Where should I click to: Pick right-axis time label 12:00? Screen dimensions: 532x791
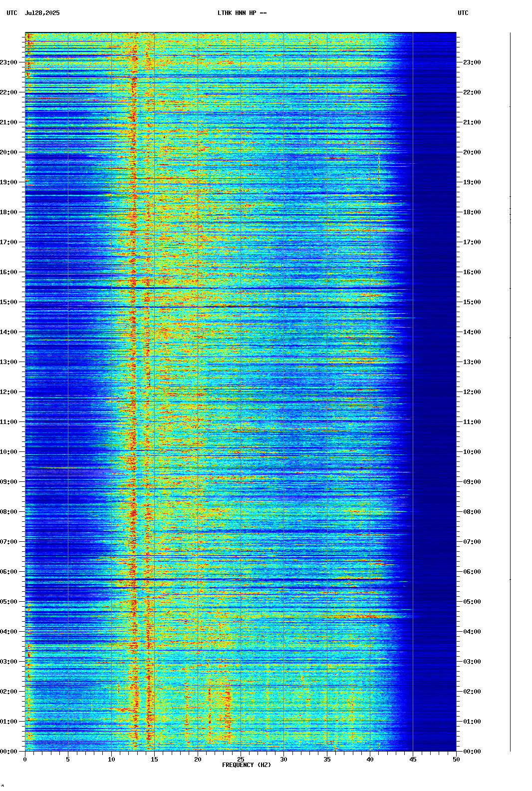click(472, 392)
